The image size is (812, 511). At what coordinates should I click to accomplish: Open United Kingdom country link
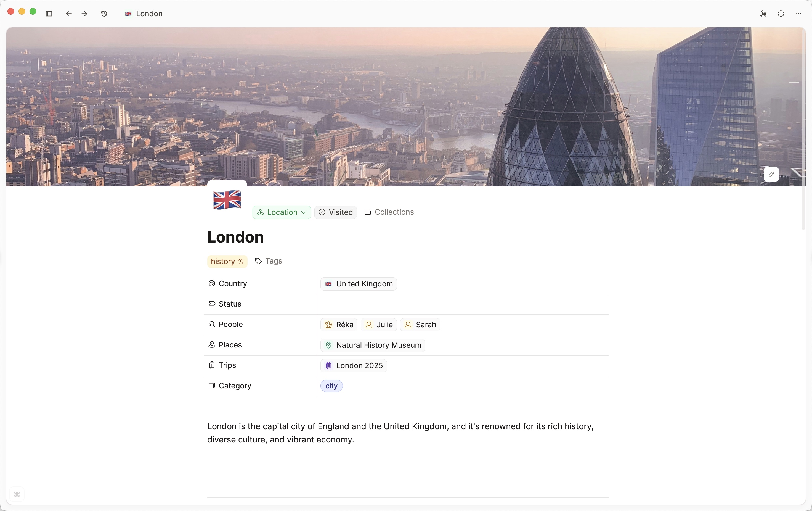359,284
